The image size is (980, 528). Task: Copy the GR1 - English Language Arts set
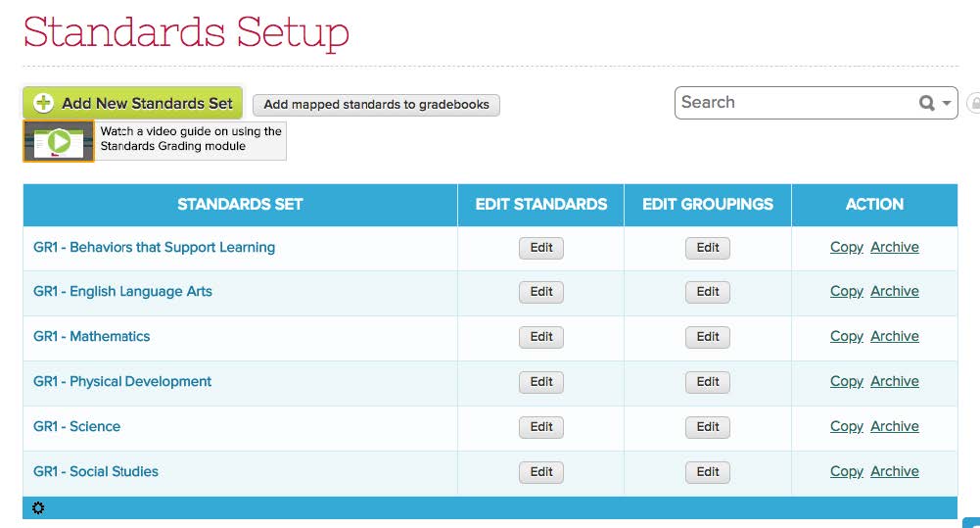tap(846, 292)
